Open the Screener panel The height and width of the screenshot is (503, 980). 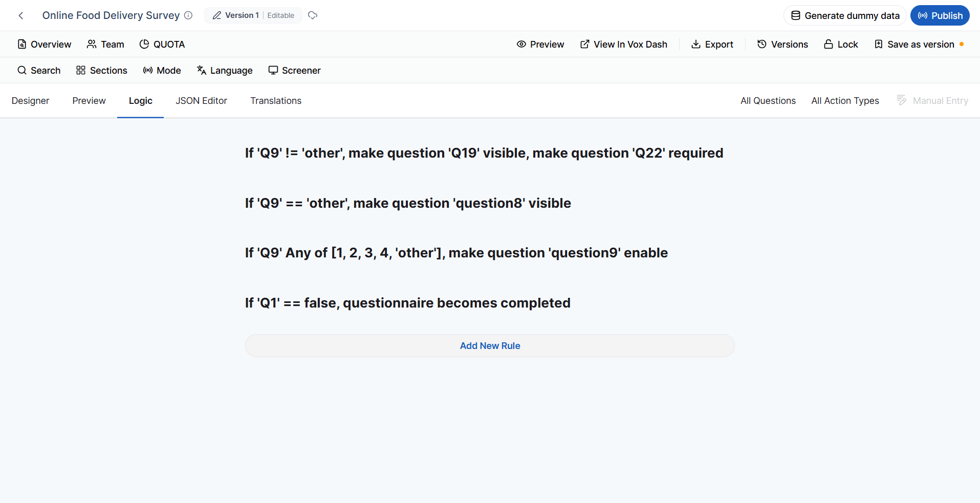click(x=294, y=71)
